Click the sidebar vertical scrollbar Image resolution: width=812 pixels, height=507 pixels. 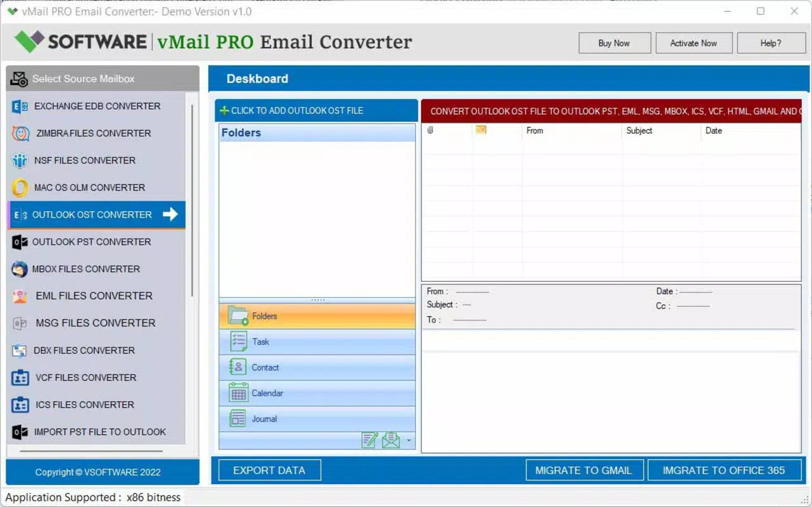click(x=192, y=200)
